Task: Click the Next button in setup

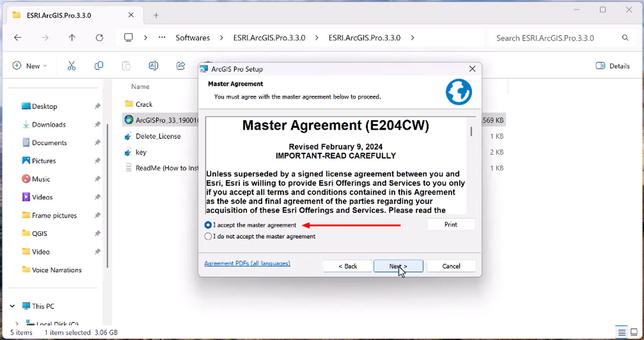Action: click(x=398, y=266)
